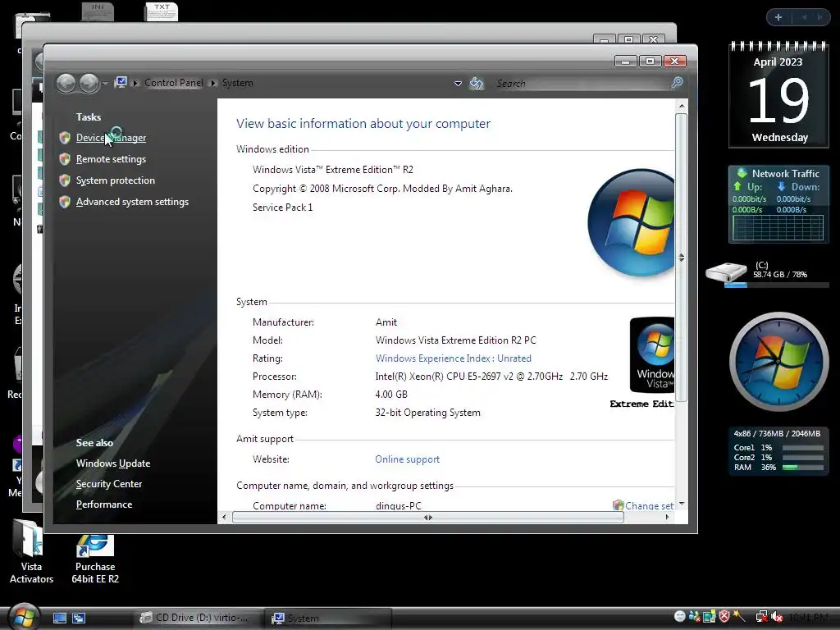
Task: Click the horizontal scrollbar thumb
Action: (428, 518)
